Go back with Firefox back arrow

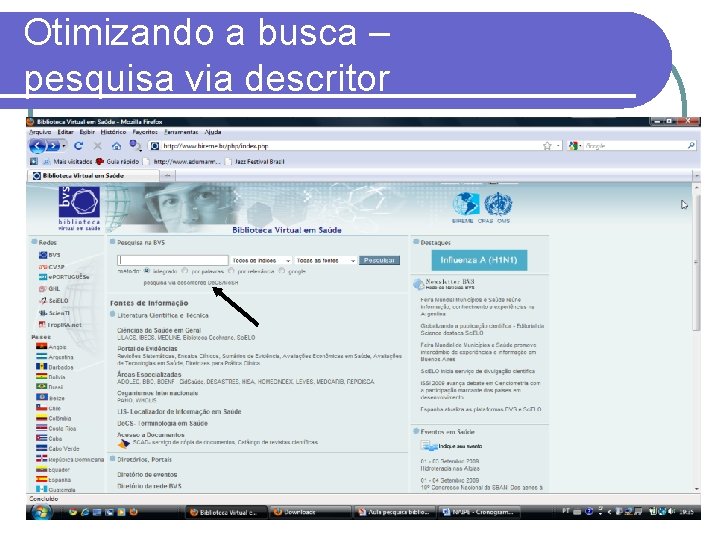37,146
